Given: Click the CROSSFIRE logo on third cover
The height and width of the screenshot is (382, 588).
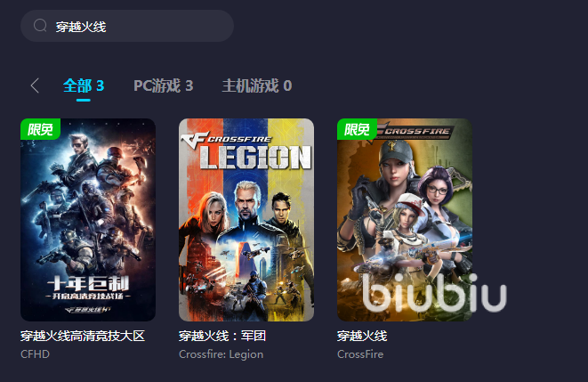Looking at the screenshot, I should pos(416,132).
